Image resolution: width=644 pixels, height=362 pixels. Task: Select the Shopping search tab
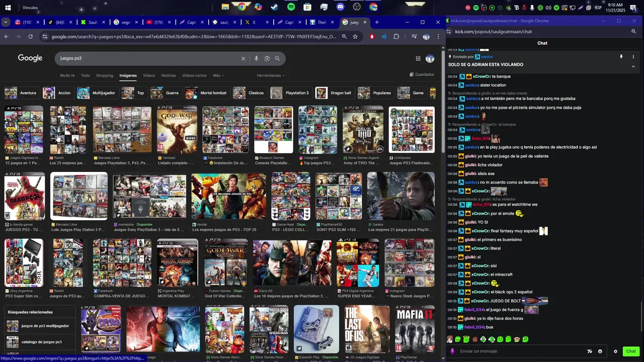(x=105, y=75)
